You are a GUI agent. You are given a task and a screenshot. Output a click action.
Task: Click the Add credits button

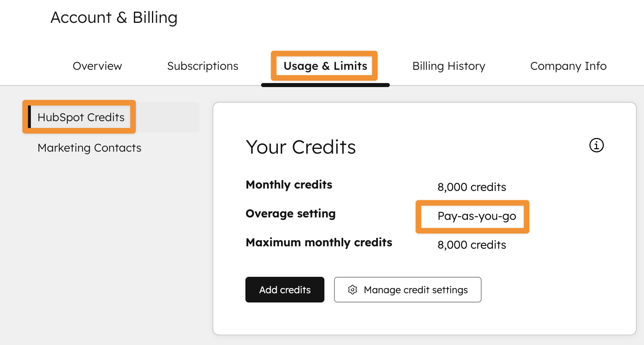click(285, 290)
